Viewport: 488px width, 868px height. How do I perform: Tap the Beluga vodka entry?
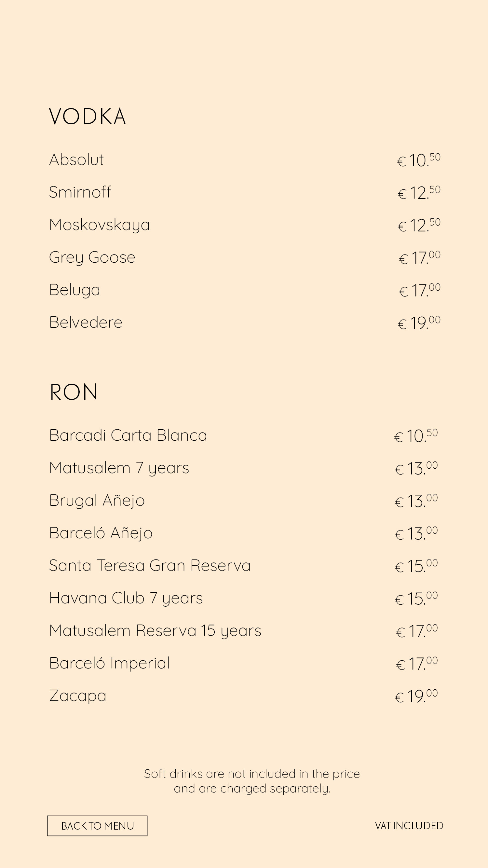[75, 290]
